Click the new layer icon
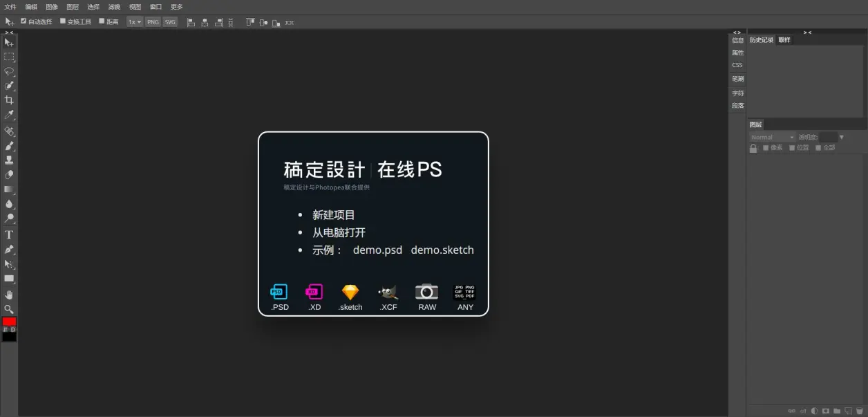This screenshot has width=868, height=417. [849, 411]
